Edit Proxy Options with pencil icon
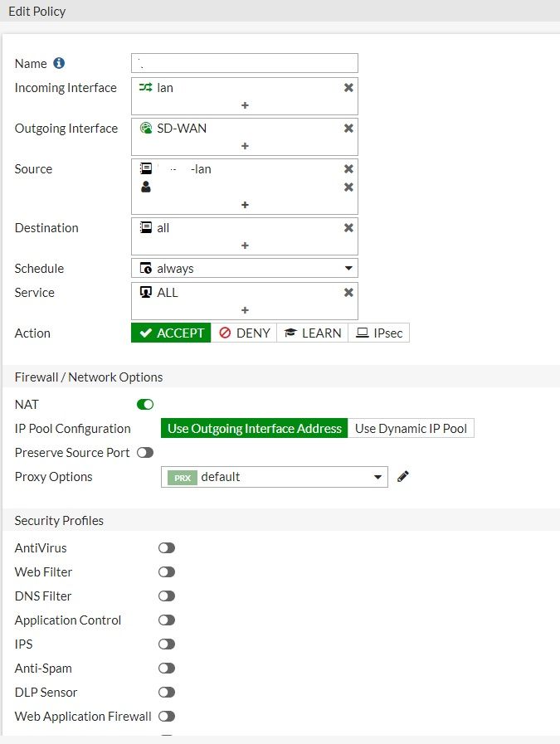Screen dimensions: 560x744 pos(403,476)
